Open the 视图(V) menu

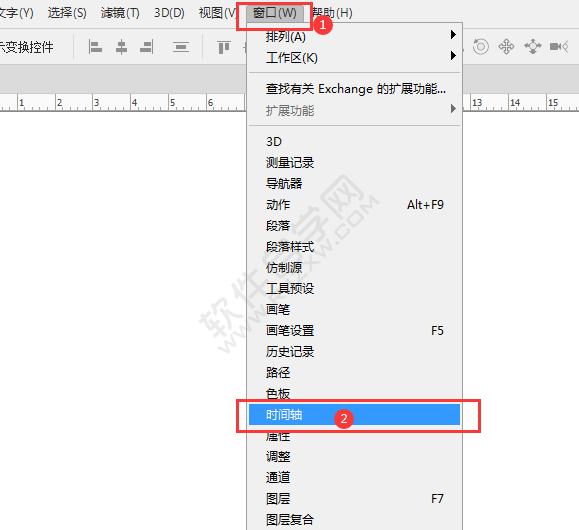tap(218, 13)
